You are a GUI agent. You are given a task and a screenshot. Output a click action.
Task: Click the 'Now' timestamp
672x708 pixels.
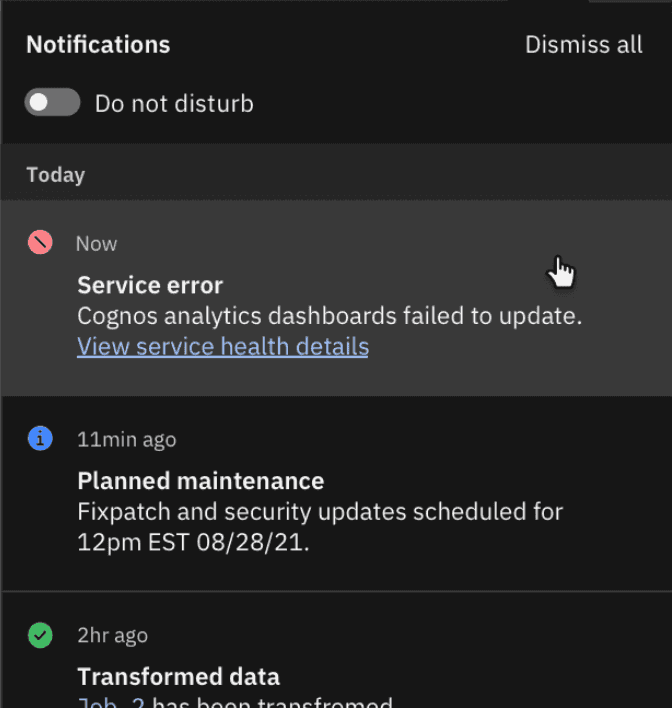pos(96,243)
